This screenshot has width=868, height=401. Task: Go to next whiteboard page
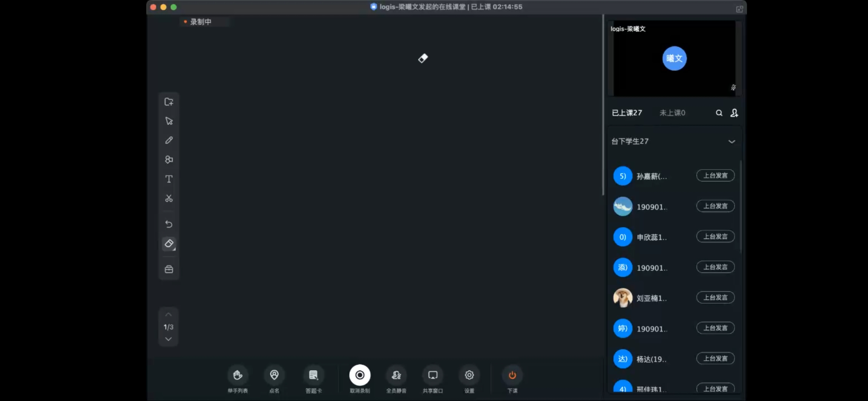[x=168, y=339]
